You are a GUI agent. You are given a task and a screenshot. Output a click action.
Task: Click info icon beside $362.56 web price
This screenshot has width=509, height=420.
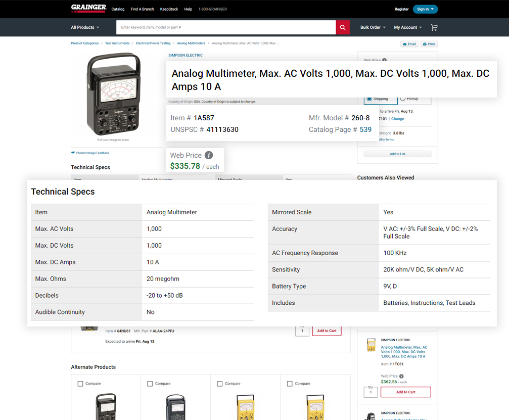(x=401, y=376)
